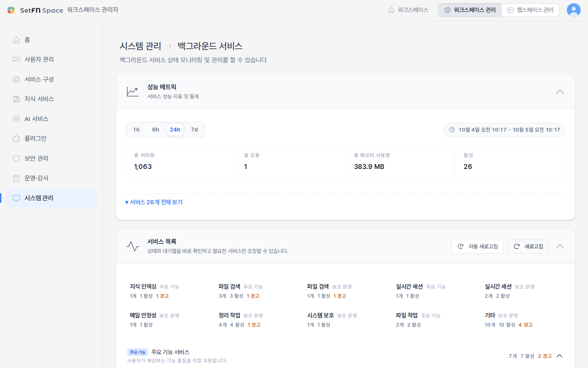Click the 보안 관리 shield icon
The image size is (588, 368).
(x=16, y=159)
